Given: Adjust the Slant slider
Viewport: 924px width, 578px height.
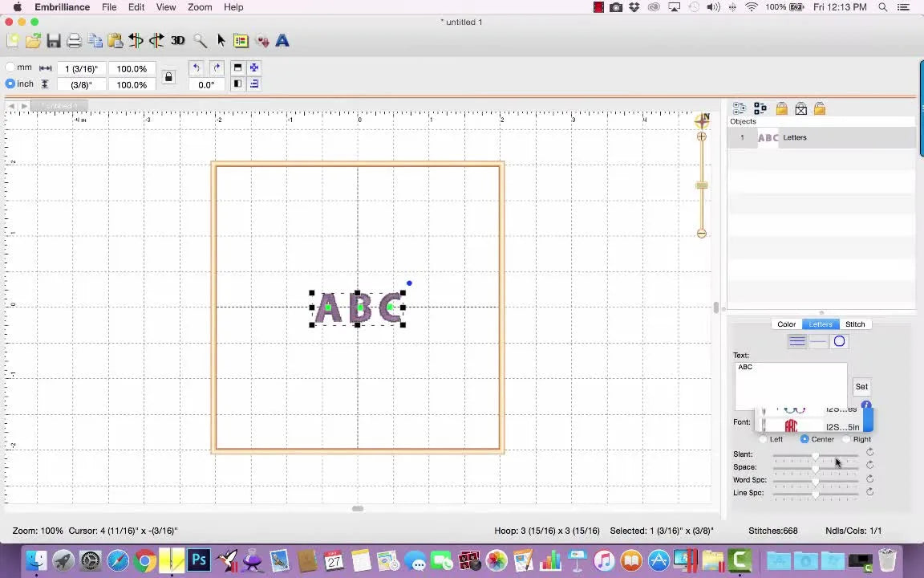Looking at the screenshot, I should tap(816, 457).
